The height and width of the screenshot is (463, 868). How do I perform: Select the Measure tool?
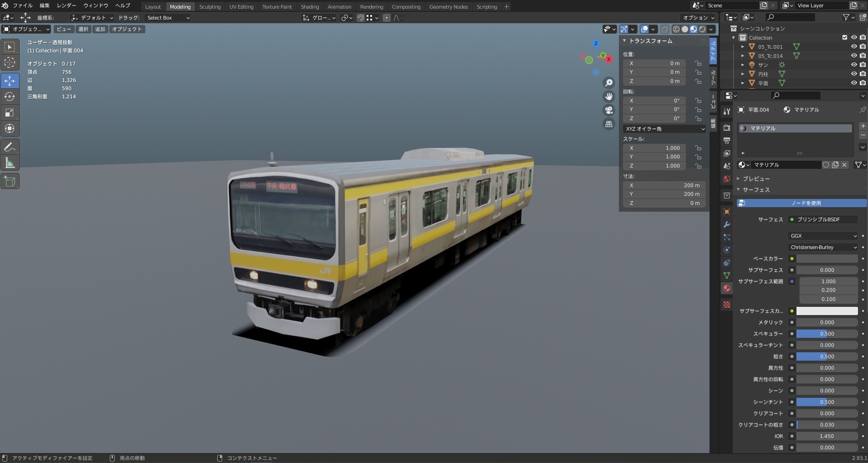pos(10,163)
